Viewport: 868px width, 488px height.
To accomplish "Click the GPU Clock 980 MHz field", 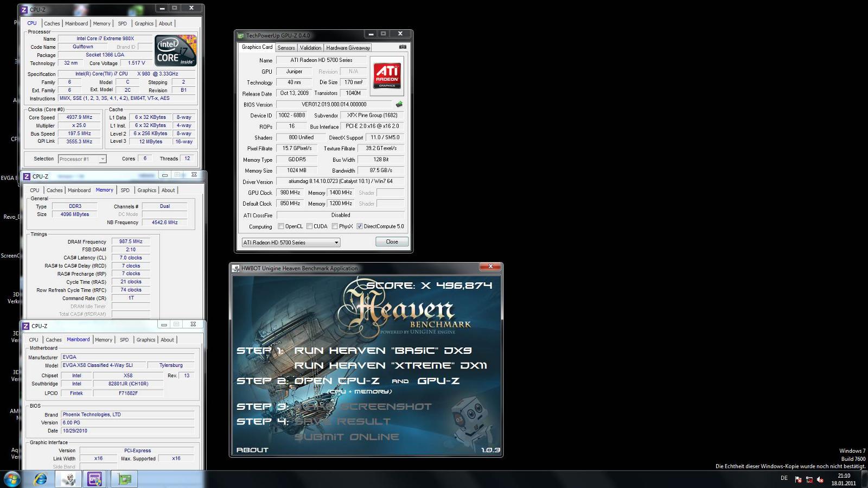I will point(290,193).
